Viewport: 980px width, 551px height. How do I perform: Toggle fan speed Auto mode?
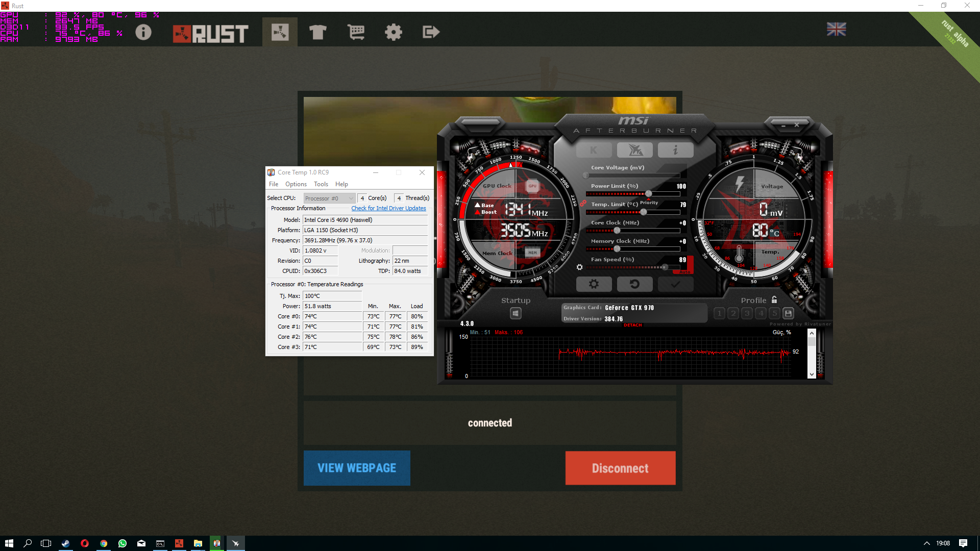coord(685,272)
